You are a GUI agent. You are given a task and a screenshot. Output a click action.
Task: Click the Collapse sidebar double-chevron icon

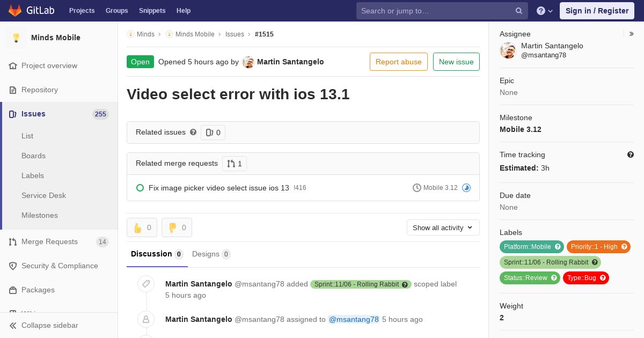coord(13,325)
